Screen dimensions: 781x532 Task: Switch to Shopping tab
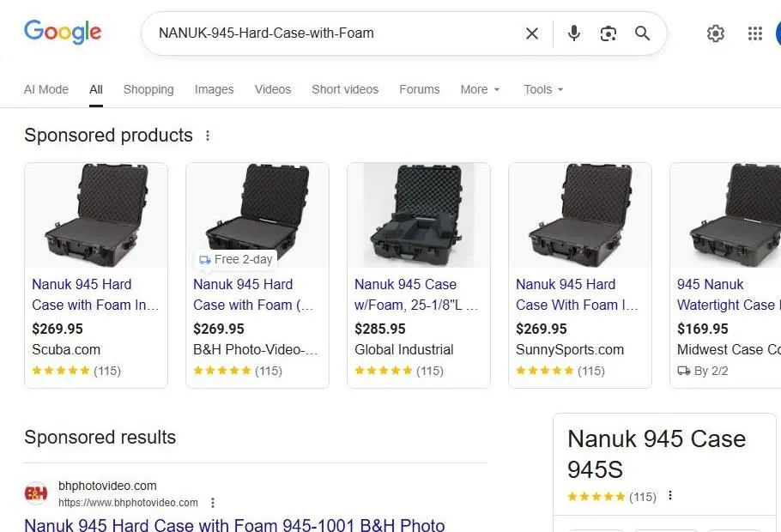(148, 89)
